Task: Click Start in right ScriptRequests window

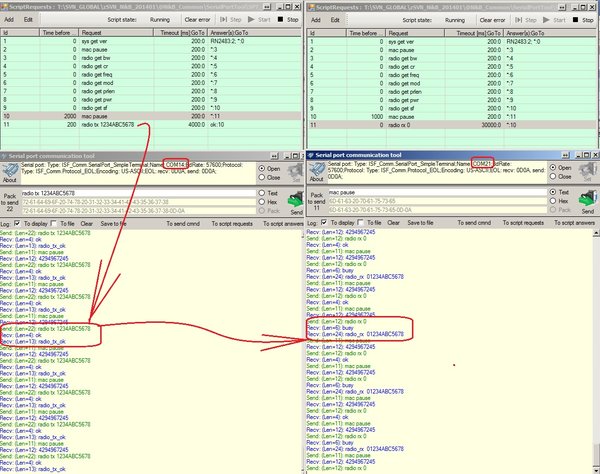Action: [x=554, y=20]
